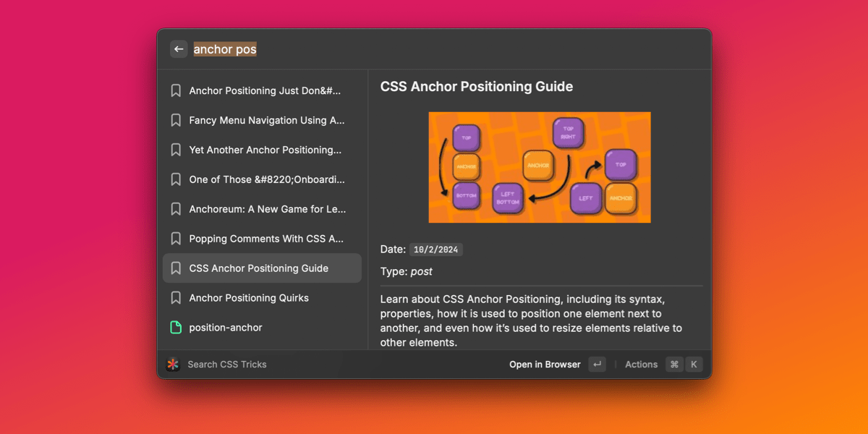The width and height of the screenshot is (868, 434).
Task: Click the K key icon in the bottom bar
Action: [x=694, y=364]
